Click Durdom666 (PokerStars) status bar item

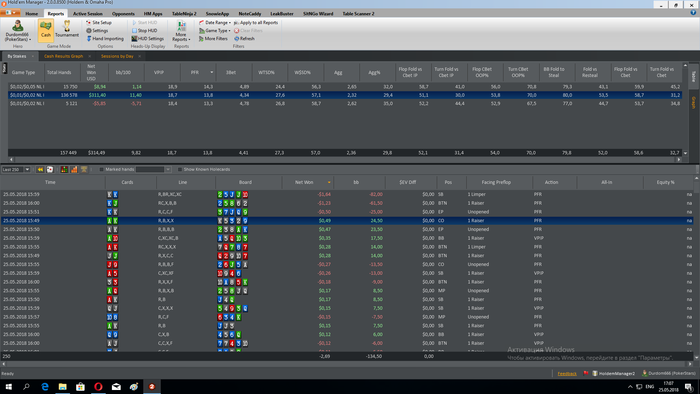669,373
